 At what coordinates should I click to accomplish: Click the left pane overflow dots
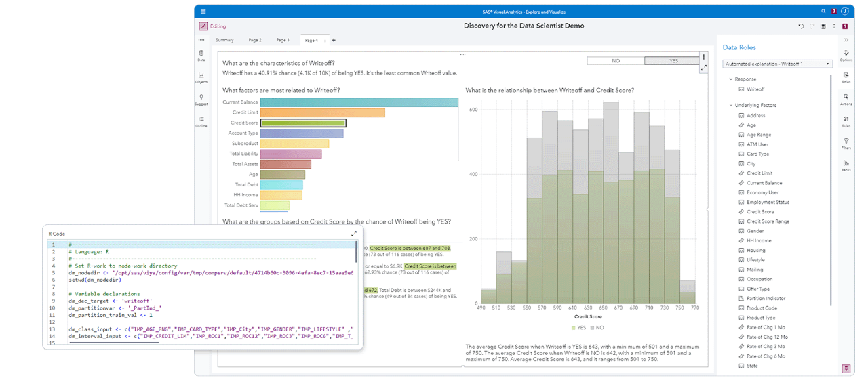coord(201,40)
